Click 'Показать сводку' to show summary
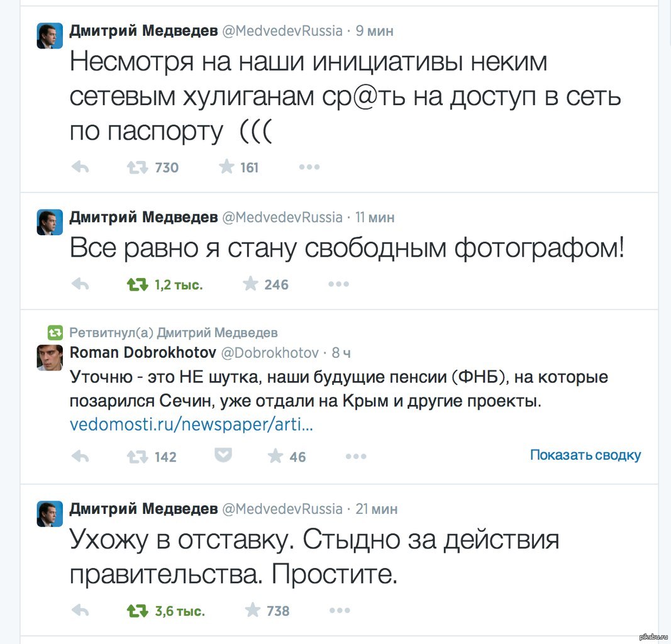 [x=585, y=455]
